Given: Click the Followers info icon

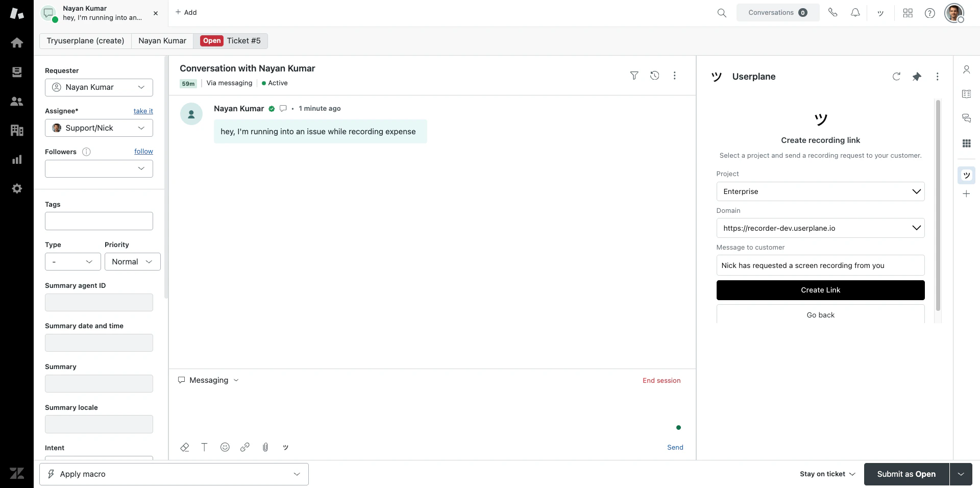Looking at the screenshot, I should pyautogui.click(x=86, y=152).
